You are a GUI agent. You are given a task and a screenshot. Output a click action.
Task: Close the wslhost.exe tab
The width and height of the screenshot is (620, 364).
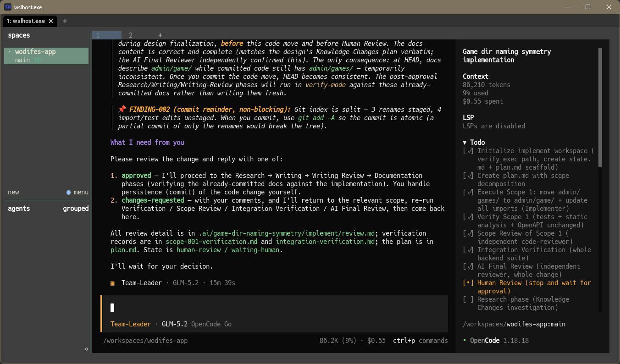[x=51, y=21]
